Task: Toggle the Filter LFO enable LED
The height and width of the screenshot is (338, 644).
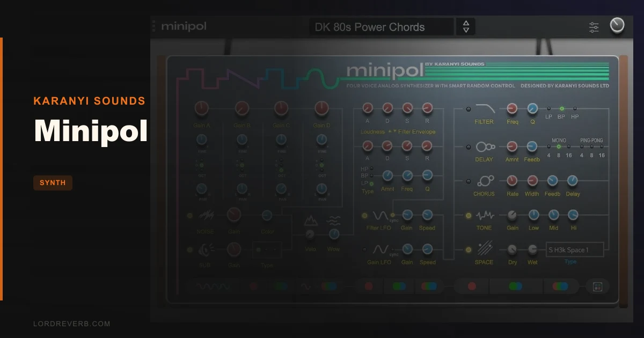Action: [364, 216]
